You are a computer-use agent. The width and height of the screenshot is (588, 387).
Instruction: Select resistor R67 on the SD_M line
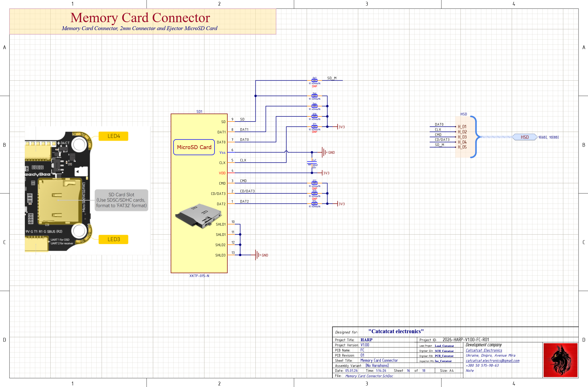[314, 81]
